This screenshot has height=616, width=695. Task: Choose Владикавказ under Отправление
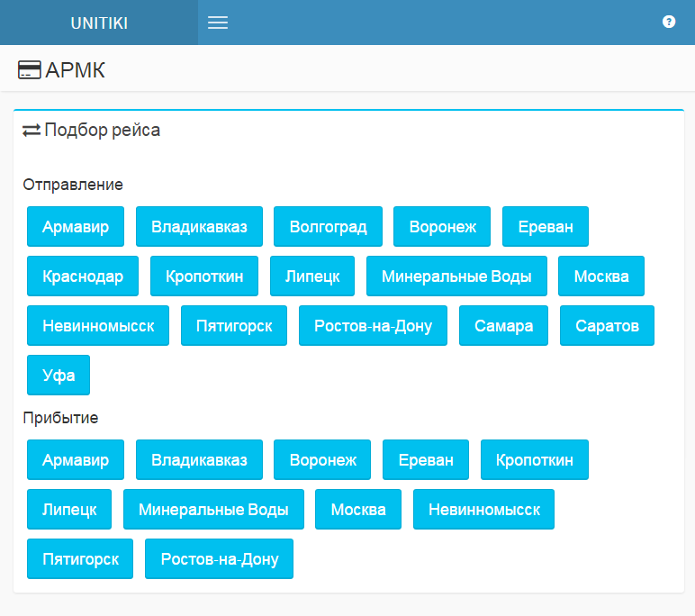[x=199, y=226]
